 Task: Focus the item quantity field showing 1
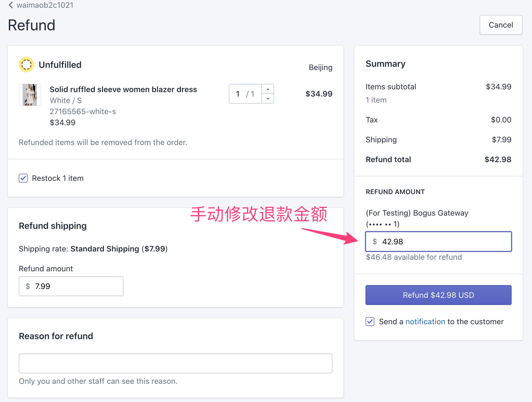click(245, 94)
